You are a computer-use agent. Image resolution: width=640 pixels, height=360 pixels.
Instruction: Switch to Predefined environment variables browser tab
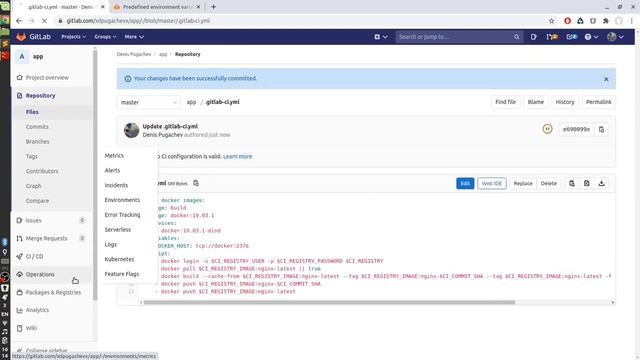tap(157, 7)
